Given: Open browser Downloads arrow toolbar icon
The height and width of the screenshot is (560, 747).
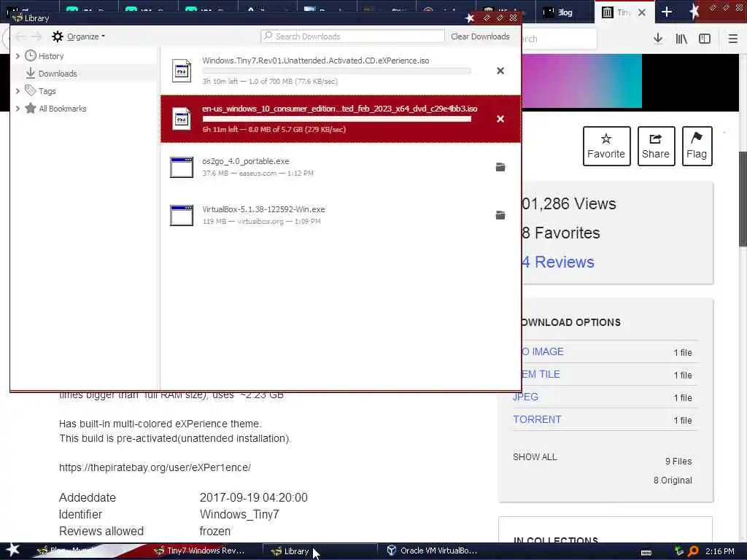Looking at the screenshot, I should [x=658, y=39].
